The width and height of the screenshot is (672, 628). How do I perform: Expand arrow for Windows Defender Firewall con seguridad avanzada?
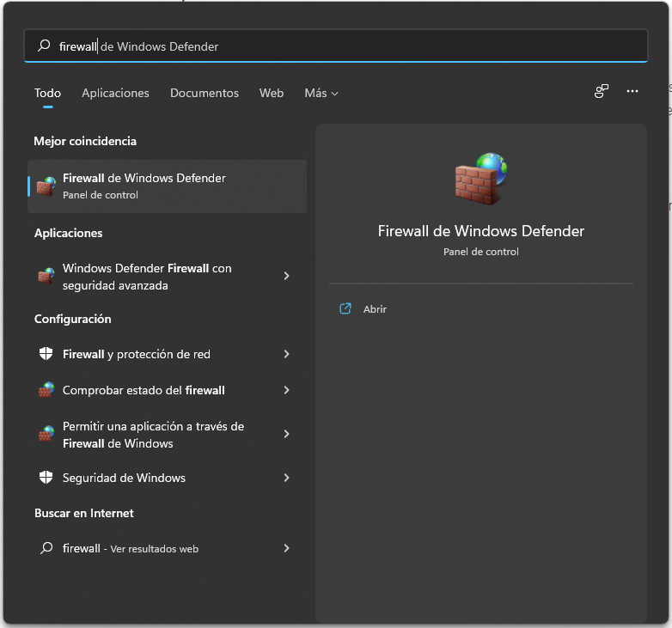[287, 276]
